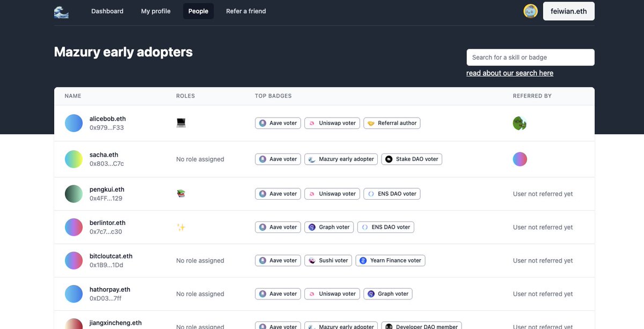Click the address 0x979...F33

107,128
